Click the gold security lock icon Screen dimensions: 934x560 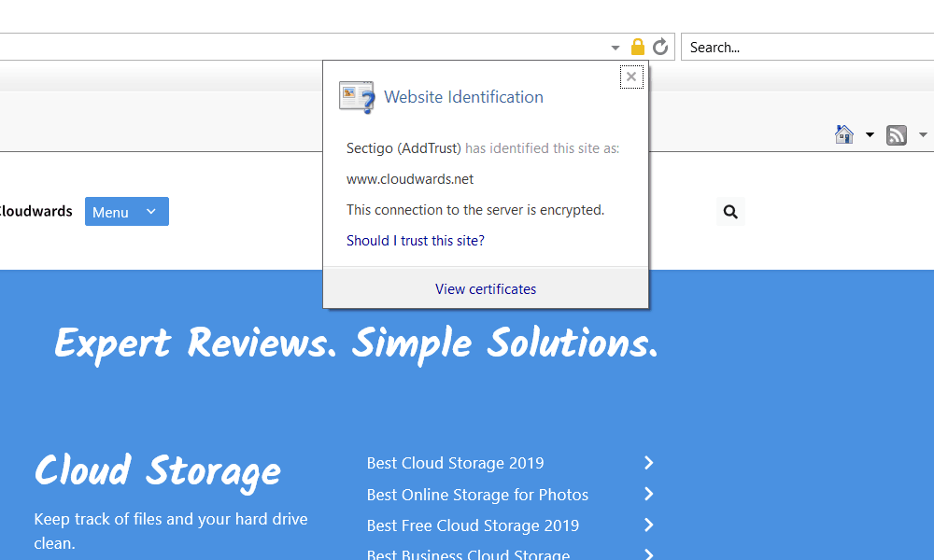(637, 47)
